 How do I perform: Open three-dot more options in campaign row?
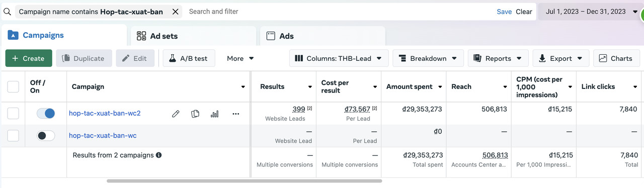pos(235,114)
